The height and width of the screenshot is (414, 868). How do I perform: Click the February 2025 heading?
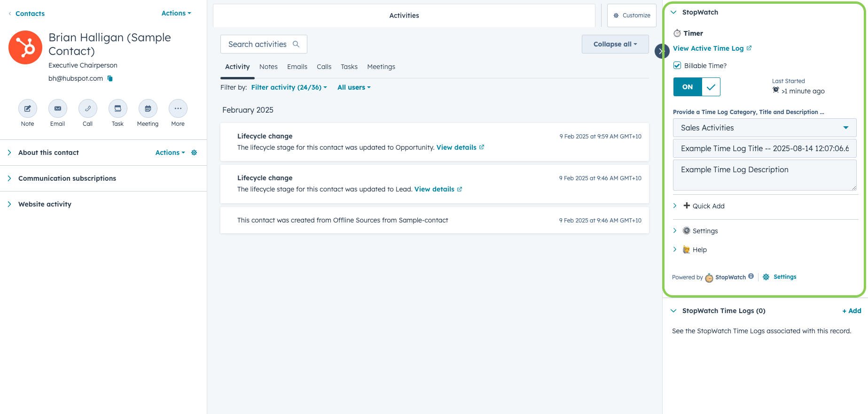[248, 110]
